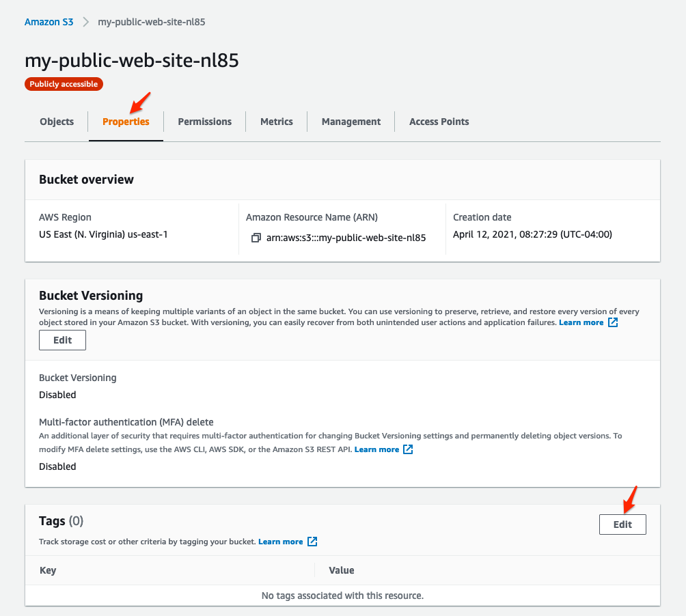This screenshot has width=686, height=616.
Task: Click the Publicly accessible badge
Action: 64,84
